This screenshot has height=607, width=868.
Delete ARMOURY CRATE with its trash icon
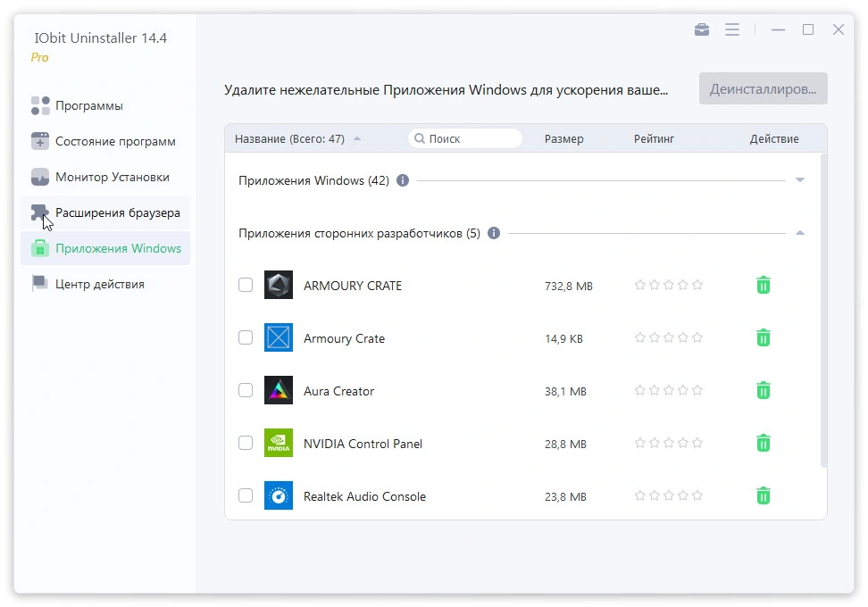tap(764, 285)
